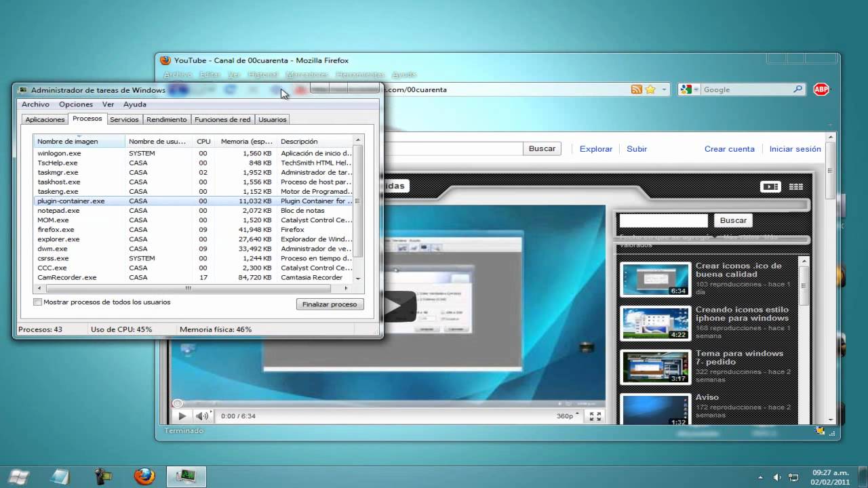The image size is (868, 488).
Task: Open the Windows Start button
Action: click(x=18, y=476)
